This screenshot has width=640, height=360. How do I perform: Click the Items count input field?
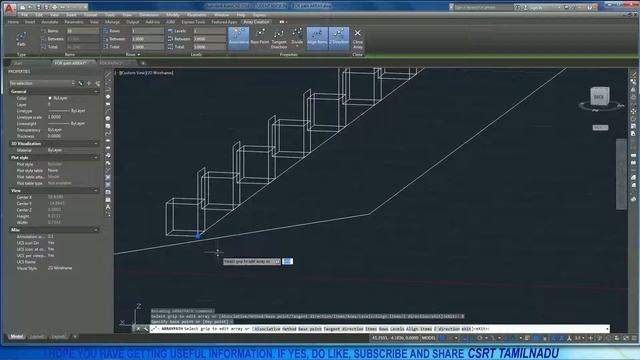(83, 31)
